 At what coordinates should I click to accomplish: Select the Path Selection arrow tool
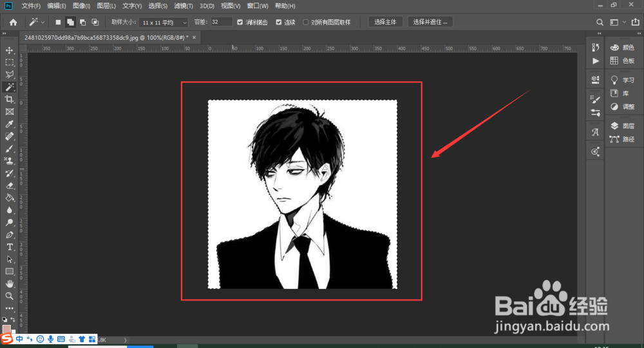[x=10, y=259]
